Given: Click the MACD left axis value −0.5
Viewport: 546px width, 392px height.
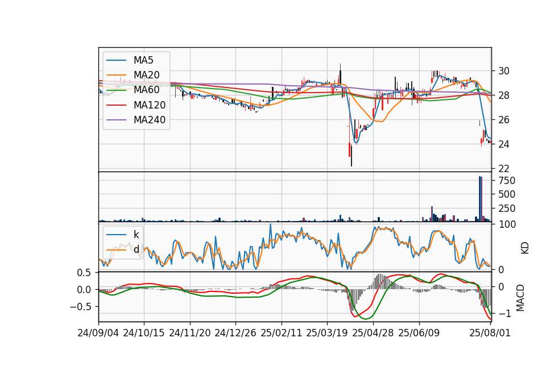Looking at the screenshot, I should tap(81, 307).
